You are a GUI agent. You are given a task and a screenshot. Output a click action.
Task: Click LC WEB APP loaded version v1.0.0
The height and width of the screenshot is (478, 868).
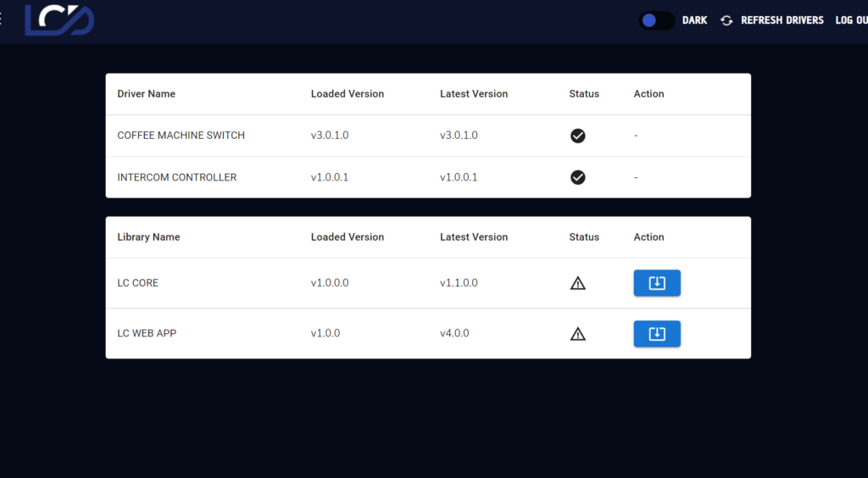(325, 334)
